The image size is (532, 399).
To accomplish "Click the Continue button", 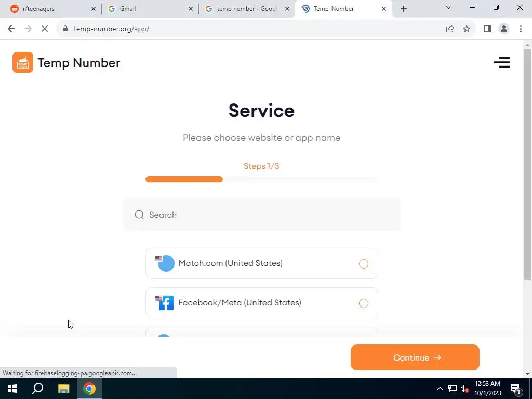I will tap(415, 357).
